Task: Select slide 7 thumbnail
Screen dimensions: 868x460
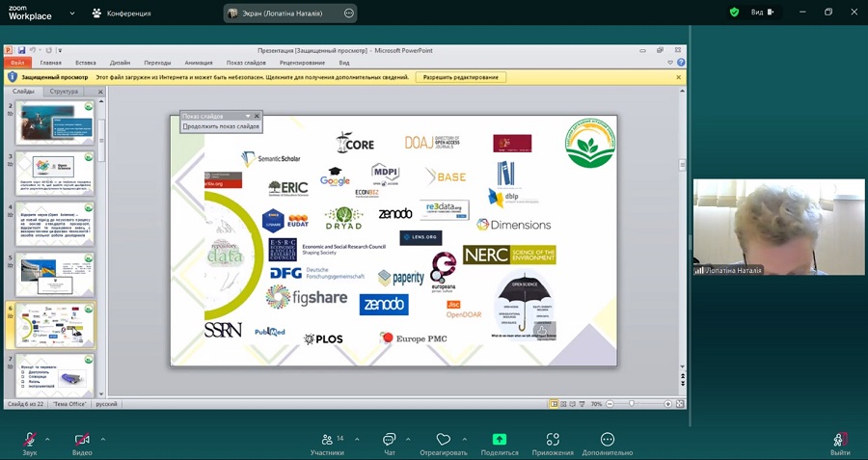Action: click(54, 375)
